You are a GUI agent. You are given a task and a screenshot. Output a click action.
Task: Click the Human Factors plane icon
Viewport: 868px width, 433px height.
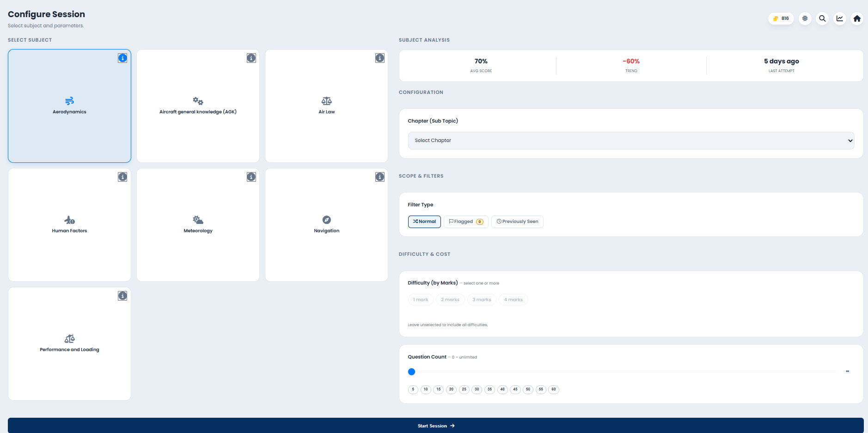click(69, 220)
